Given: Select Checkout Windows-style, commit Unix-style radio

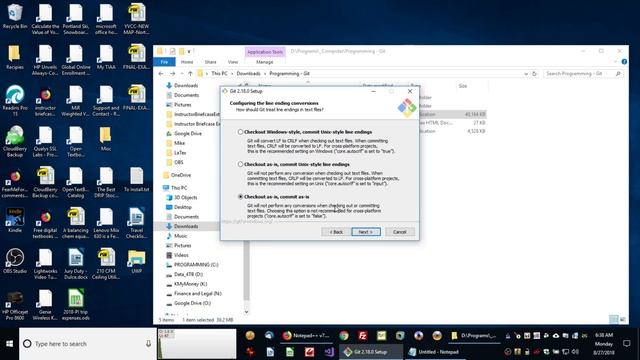Looking at the screenshot, I should (240, 132).
